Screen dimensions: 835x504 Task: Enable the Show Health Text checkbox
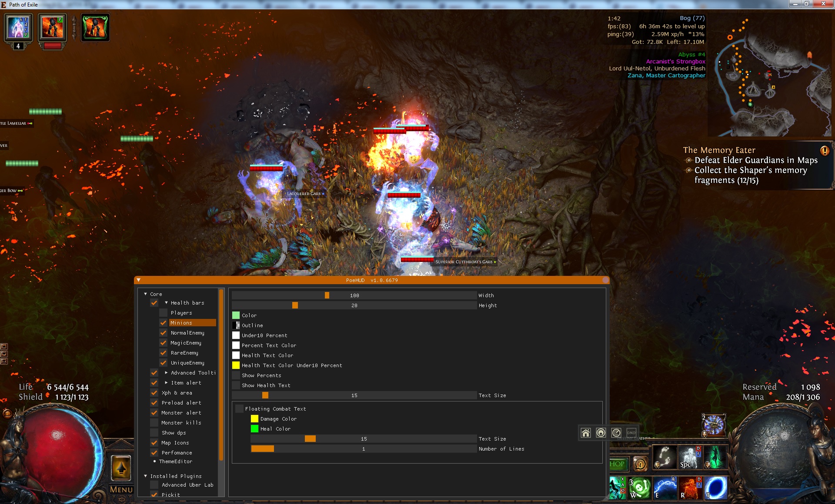click(x=236, y=385)
